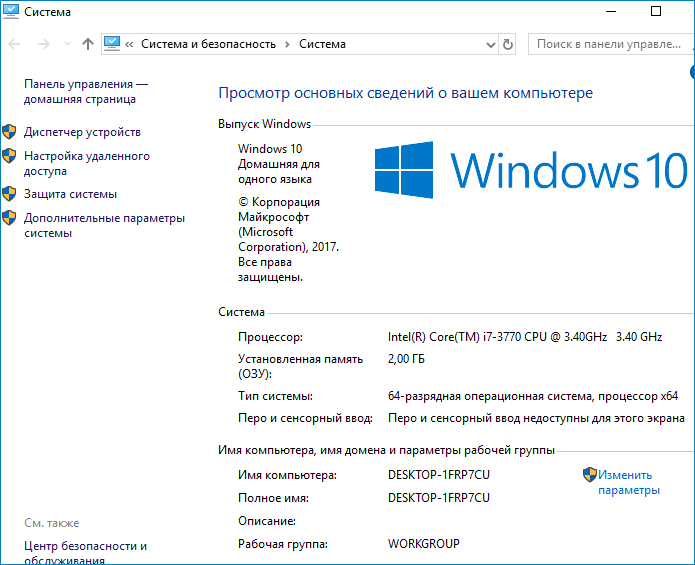The height and width of the screenshot is (565, 695).
Task: Click the control panel search field
Action: click(608, 44)
